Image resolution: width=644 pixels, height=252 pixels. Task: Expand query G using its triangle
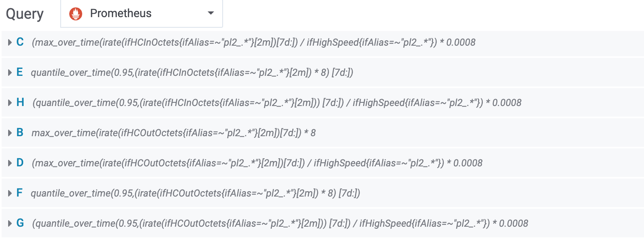pos(10,223)
